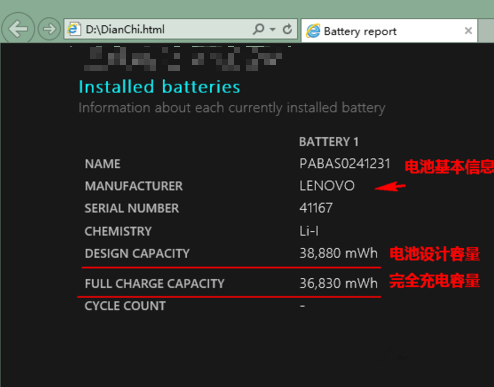Click the 38,880 mWh design capacity value
This screenshot has width=494, height=387.
pyautogui.click(x=338, y=253)
